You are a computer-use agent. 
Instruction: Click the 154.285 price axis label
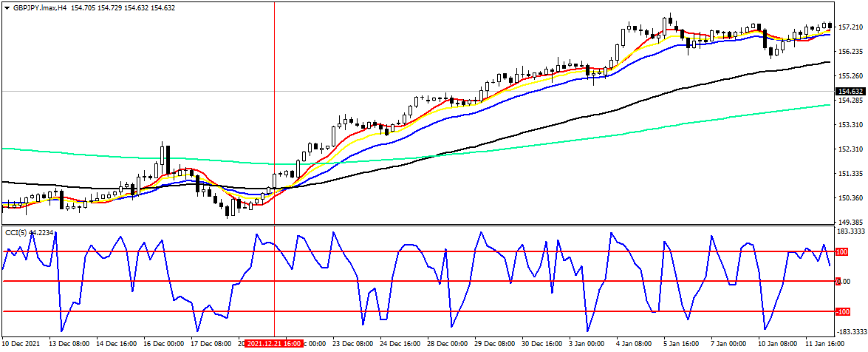852,101
